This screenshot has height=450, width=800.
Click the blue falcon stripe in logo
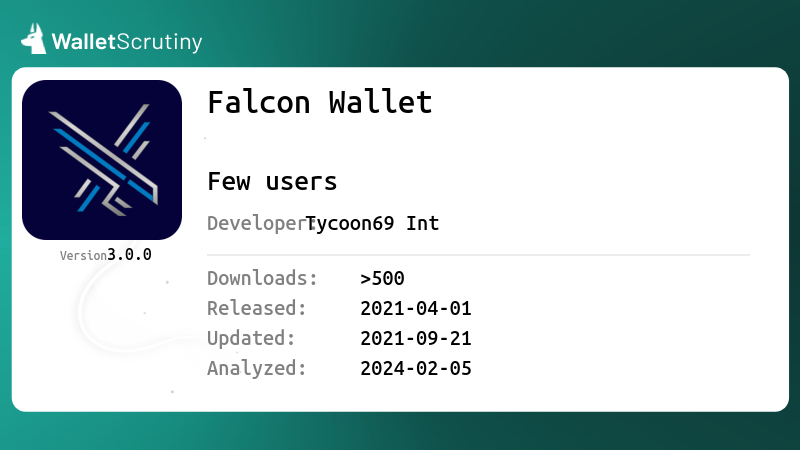102,163
